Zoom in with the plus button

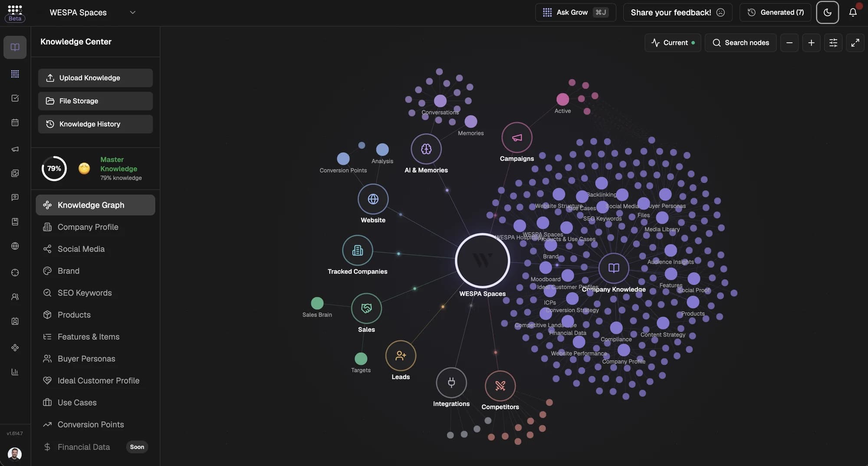[x=811, y=43]
